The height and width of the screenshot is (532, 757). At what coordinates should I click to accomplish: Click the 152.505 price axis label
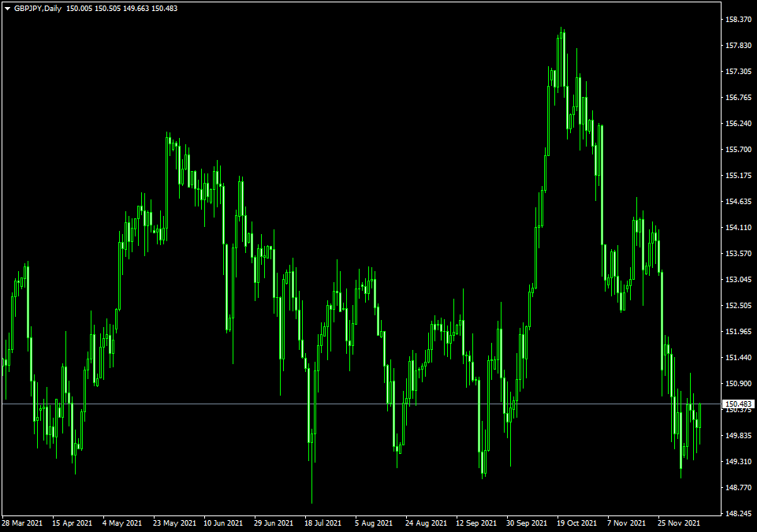click(739, 306)
